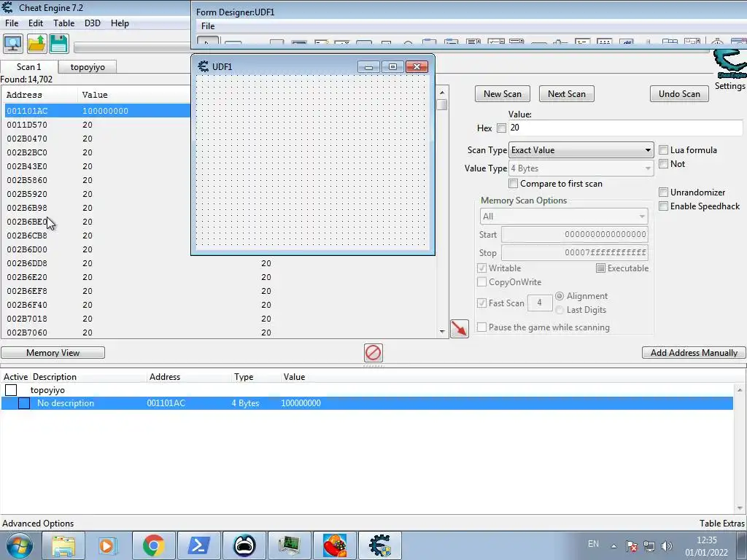Open the round face app in the taskbar
The width and height of the screenshot is (747, 560).
click(244, 545)
